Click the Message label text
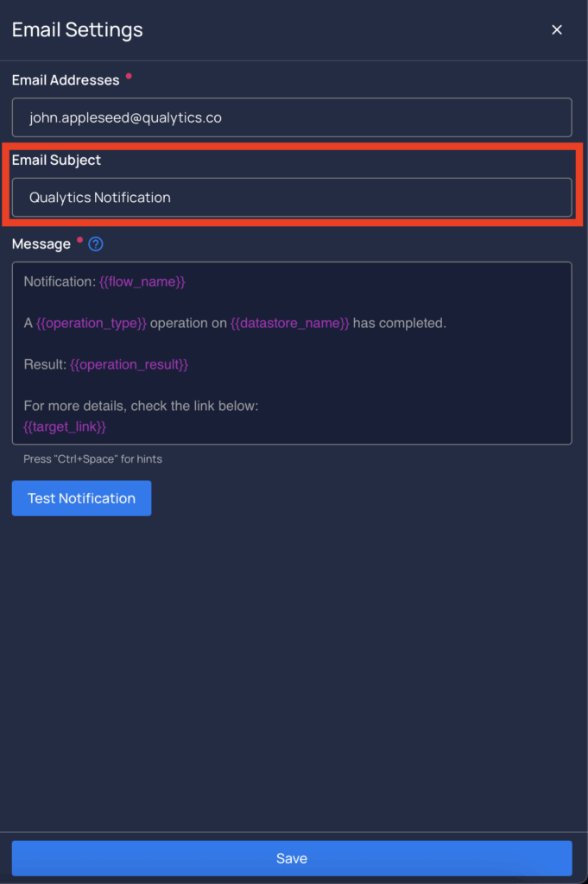The width and height of the screenshot is (588, 884). coord(41,244)
